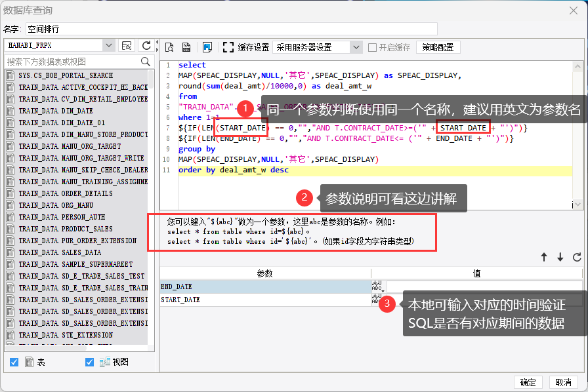Click the stored procedure editor icon
Screen dimensions: 588x392
tap(186, 47)
